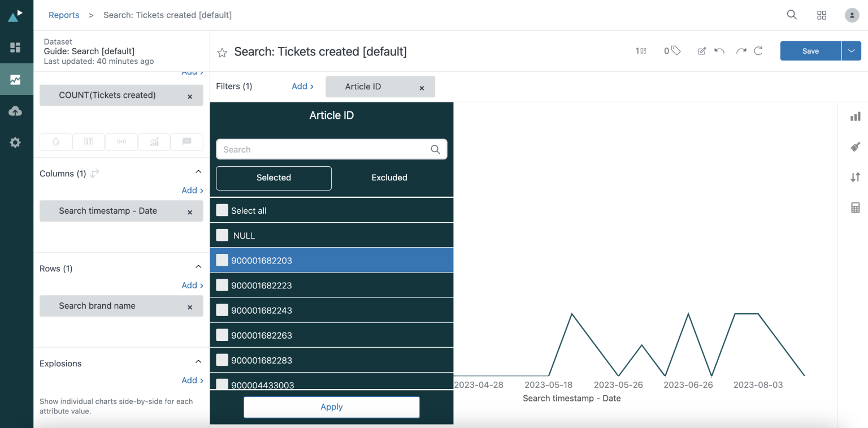Viewport: 868px width, 428px height.
Task: Open chart configuration paintbrush icon
Action: (856, 147)
